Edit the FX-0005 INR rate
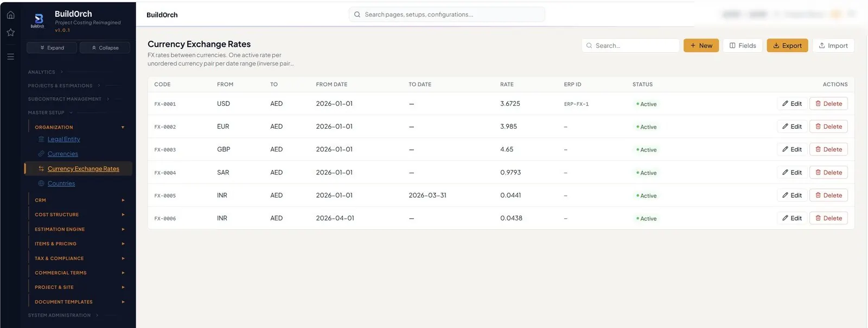This screenshot has height=328, width=868. pyautogui.click(x=792, y=195)
